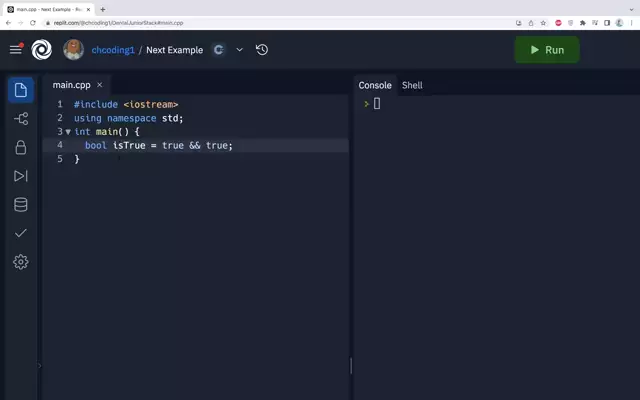
Task: Open the Version control icon
Action: (x=21, y=119)
